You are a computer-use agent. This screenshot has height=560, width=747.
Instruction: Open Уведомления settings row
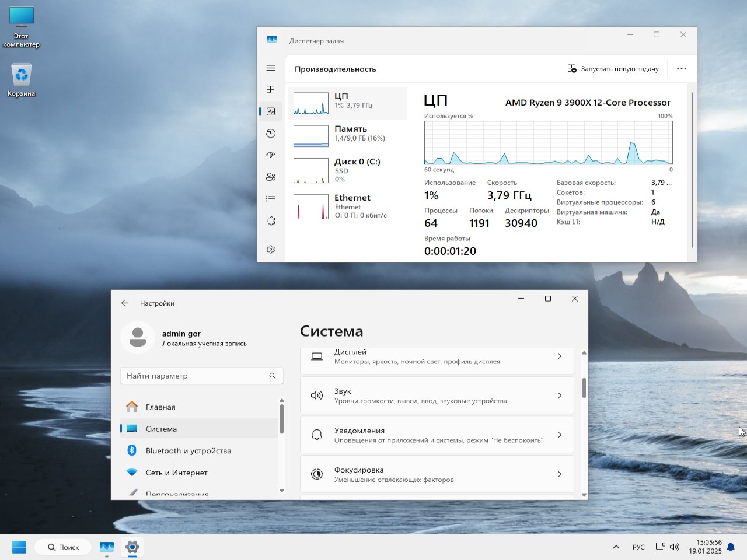[437, 435]
